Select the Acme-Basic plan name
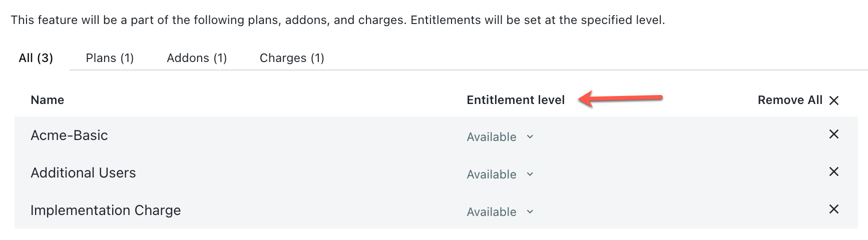 point(69,135)
